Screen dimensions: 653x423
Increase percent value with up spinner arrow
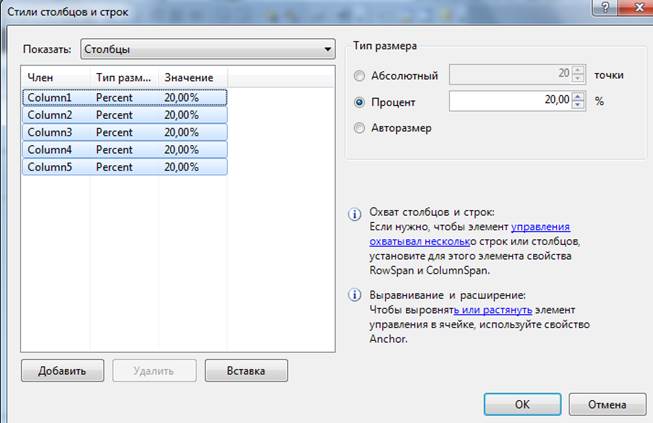point(578,96)
